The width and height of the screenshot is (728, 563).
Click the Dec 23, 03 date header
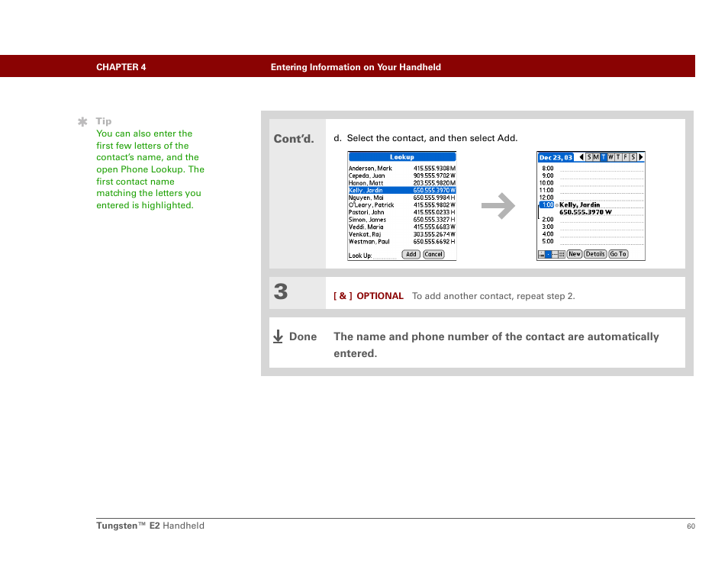pyautogui.click(x=556, y=158)
